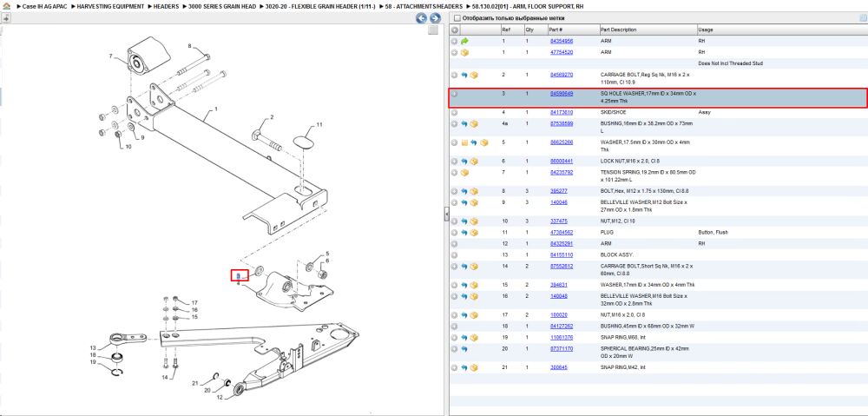Screen dimensions: 868x416
Task: Open part number link 84173610
Action: 562,112
